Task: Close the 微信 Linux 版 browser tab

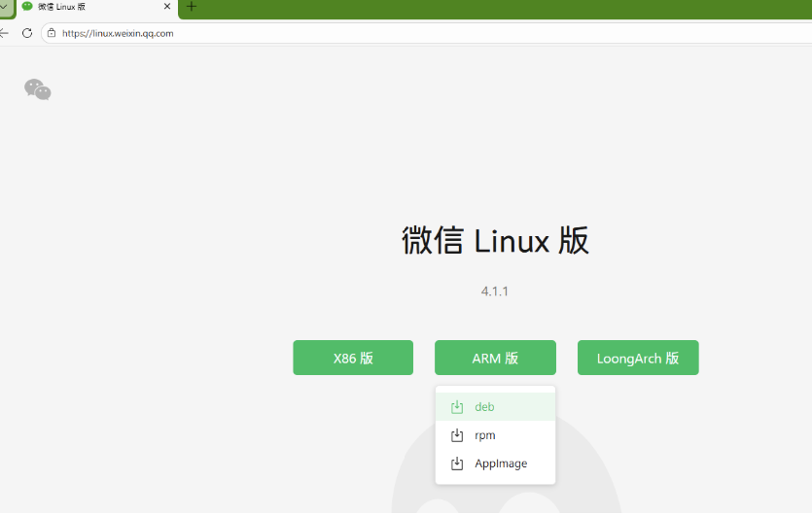Action: [x=167, y=7]
